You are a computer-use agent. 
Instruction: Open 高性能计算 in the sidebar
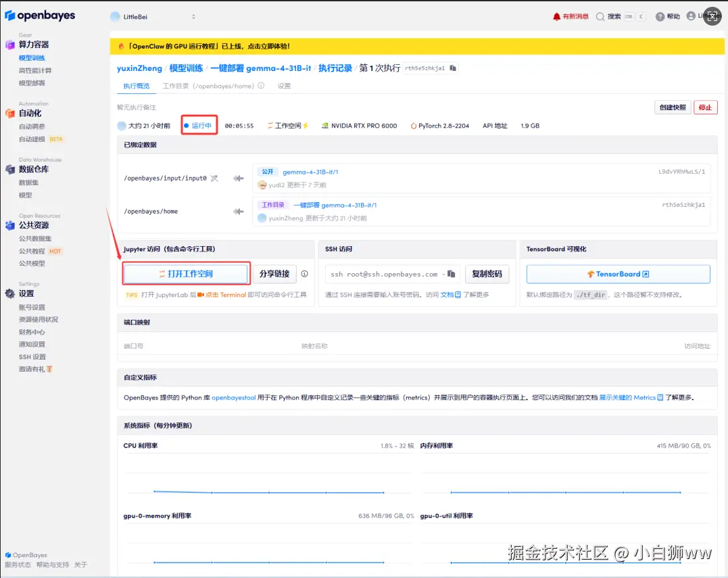[35, 70]
